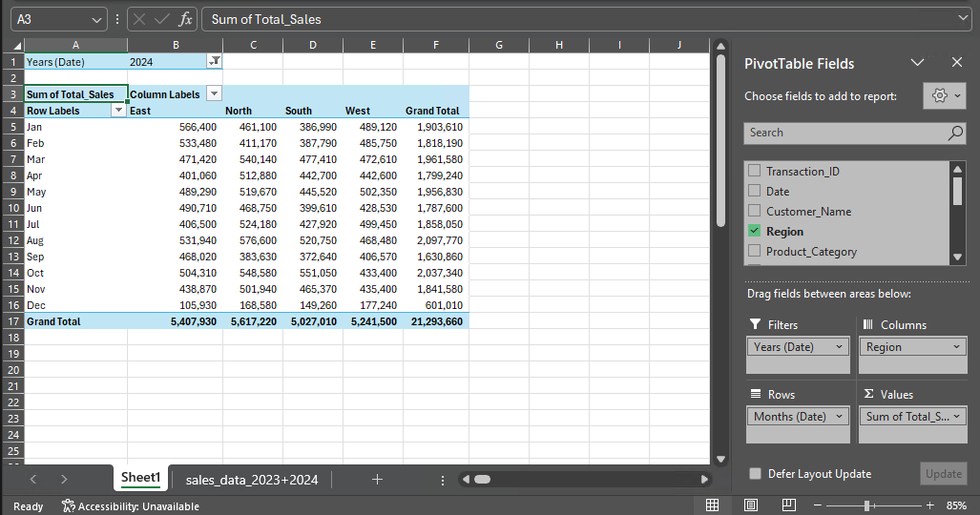This screenshot has width=980, height=515.
Task: Enable Defer Layout Update checkbox
Action: coord(756,474)
